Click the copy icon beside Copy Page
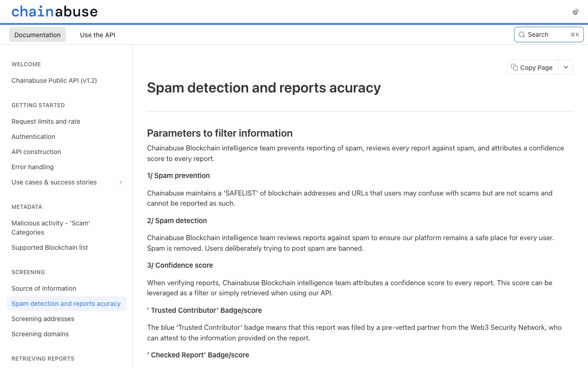The width and height of the screenshot is (588, 368). pos(514,67)
